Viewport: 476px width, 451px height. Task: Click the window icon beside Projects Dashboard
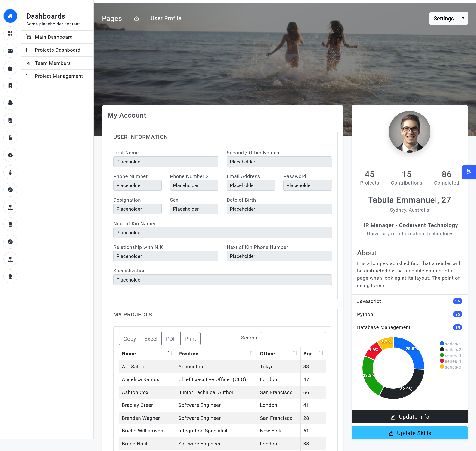pyautogui.click(x=29, y=50)
